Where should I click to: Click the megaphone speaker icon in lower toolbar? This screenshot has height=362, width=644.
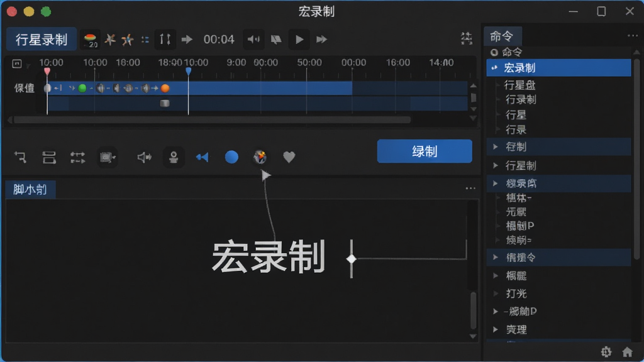(145, 157)
